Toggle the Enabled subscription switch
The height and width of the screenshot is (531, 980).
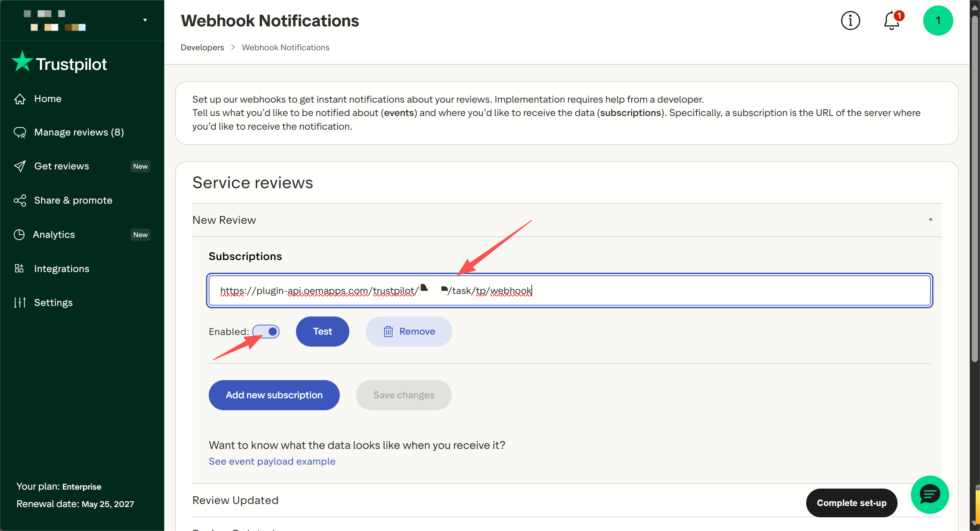266,332
